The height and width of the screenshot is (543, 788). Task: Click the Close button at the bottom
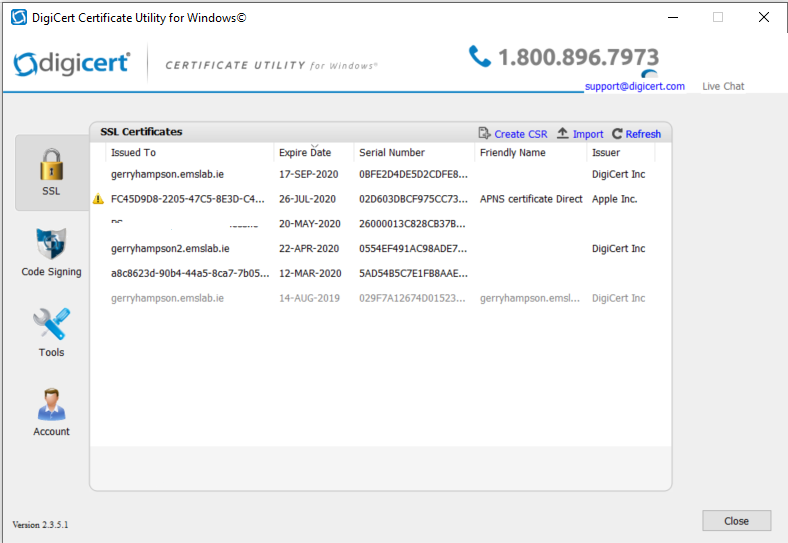(x=736, y=521)
